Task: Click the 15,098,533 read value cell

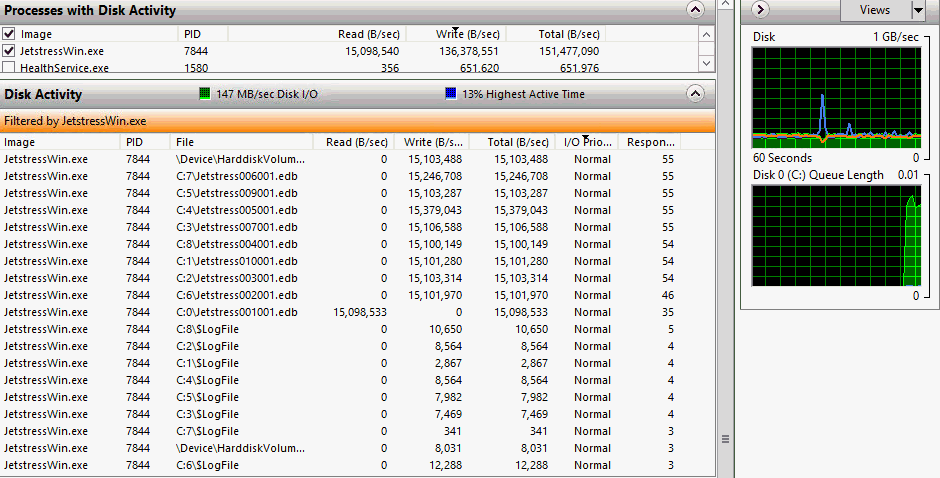Action: tap(360, 312)
